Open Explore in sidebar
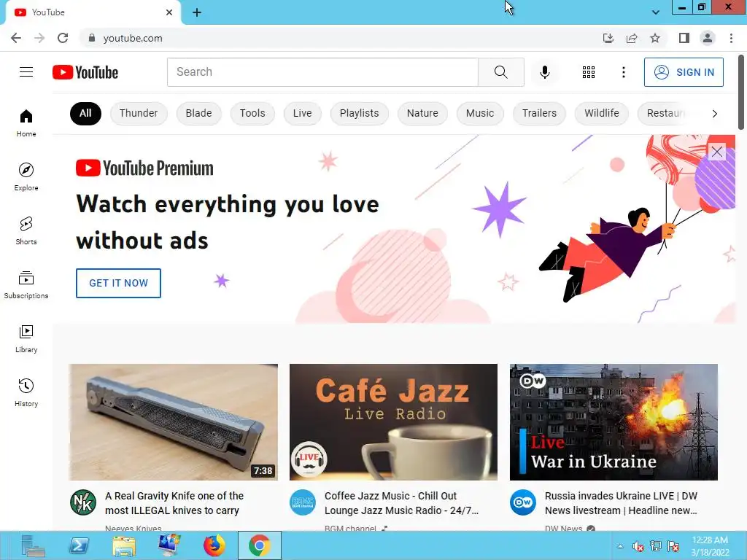The width and height of the screenshot is (747, 560). coord(26,176)
